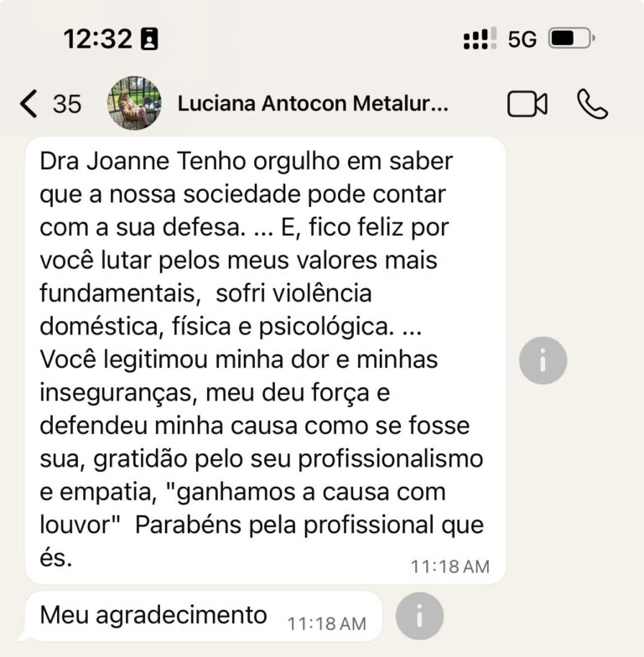Start a video call with Luciana
This screenshot has width=644, height=657.
click(x=527, y=104)
